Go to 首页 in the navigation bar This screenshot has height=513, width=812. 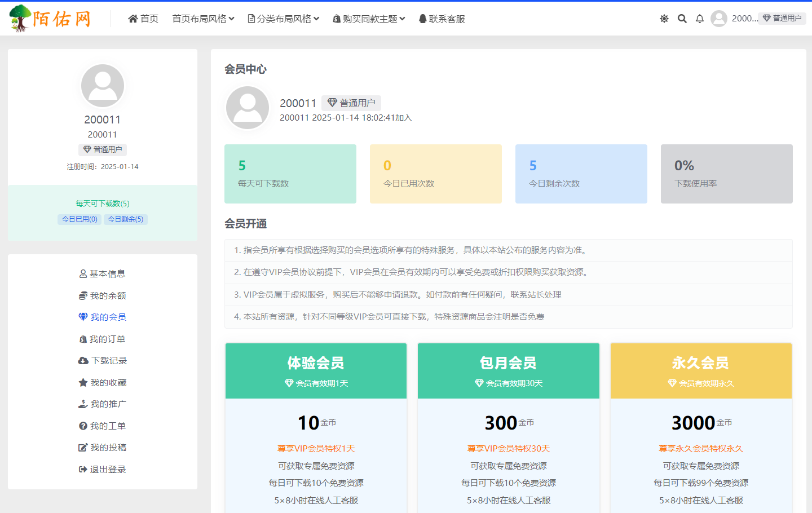pyautogui.click(x=143, y=19)
